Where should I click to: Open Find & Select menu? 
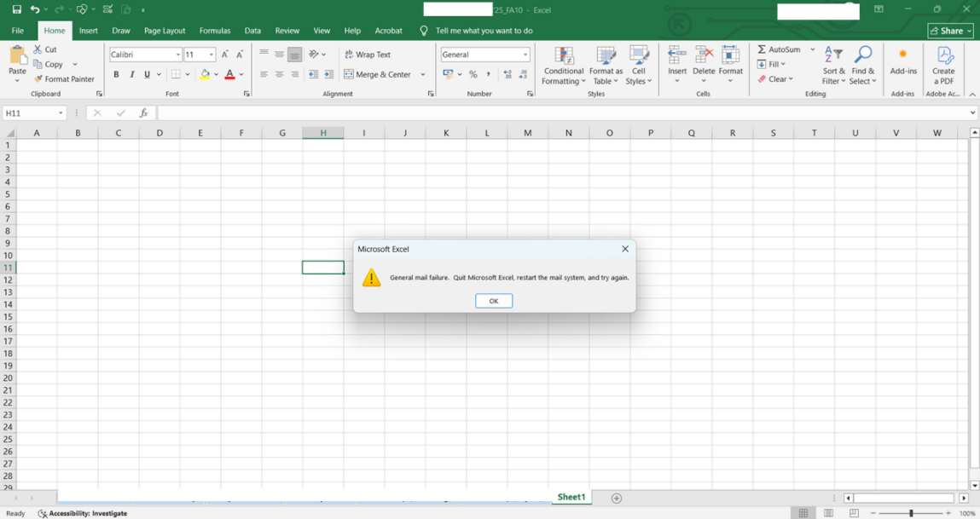coord(863,65)
